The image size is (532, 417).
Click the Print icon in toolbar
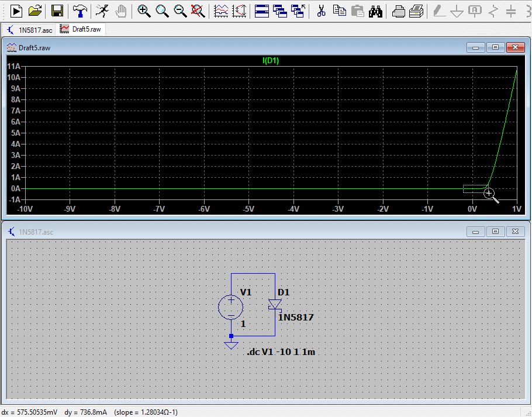click(398, 11)
